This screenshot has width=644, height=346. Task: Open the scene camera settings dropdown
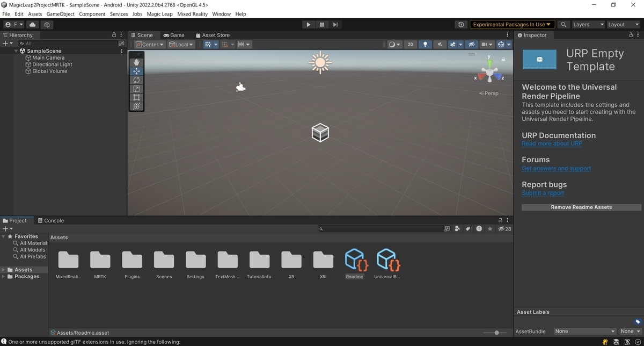click(487, 45)
